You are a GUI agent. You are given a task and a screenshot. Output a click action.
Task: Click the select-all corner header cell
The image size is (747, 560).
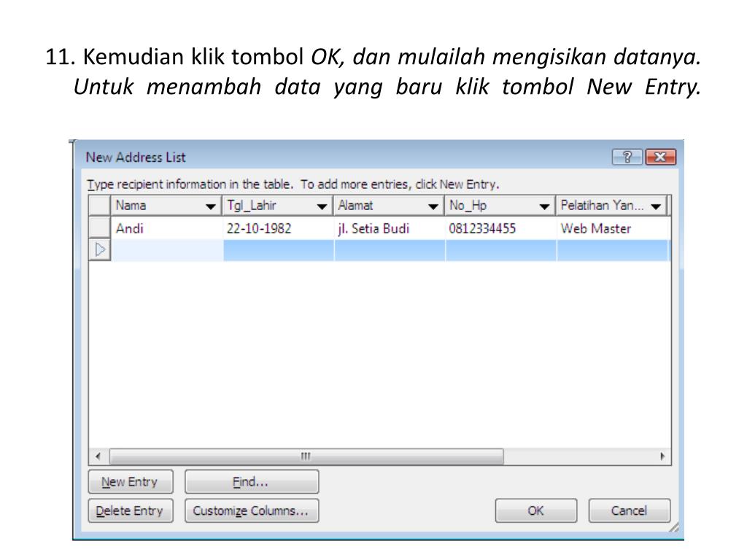click(99, 206)
